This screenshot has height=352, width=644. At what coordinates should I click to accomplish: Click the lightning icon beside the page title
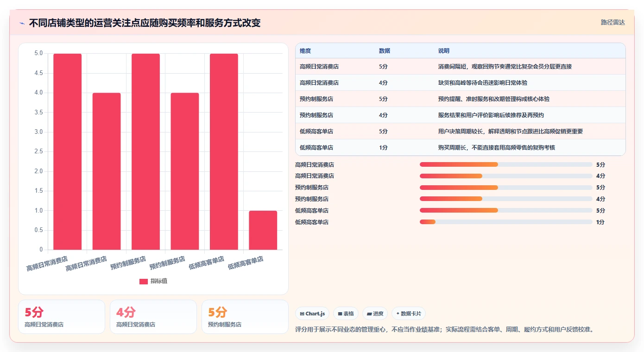point(22,23)
